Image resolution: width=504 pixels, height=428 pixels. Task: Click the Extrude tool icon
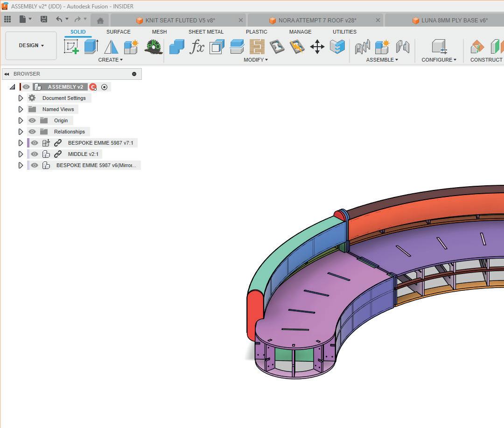(91, 46)
